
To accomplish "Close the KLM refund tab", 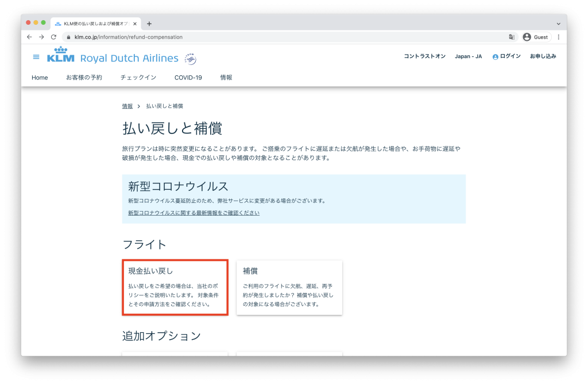I will [x=135, y=24].
